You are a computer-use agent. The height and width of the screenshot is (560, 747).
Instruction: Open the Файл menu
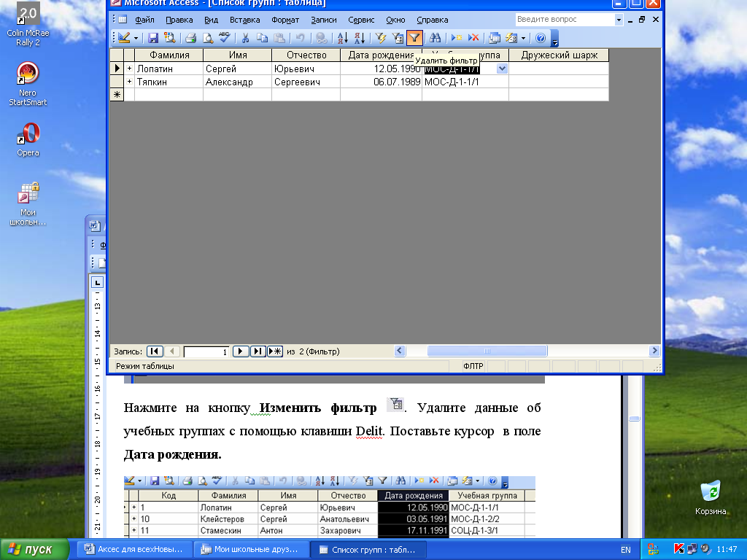[144, 20]
